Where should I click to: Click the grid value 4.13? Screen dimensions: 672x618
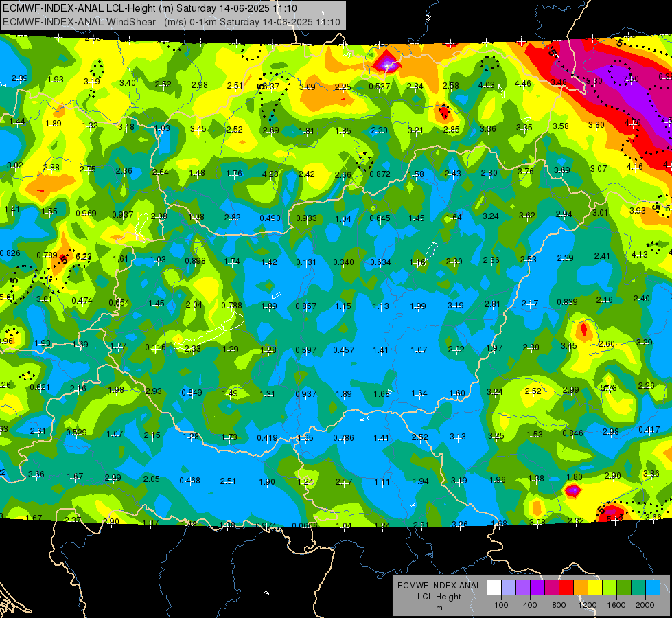(x=640, y=255)
